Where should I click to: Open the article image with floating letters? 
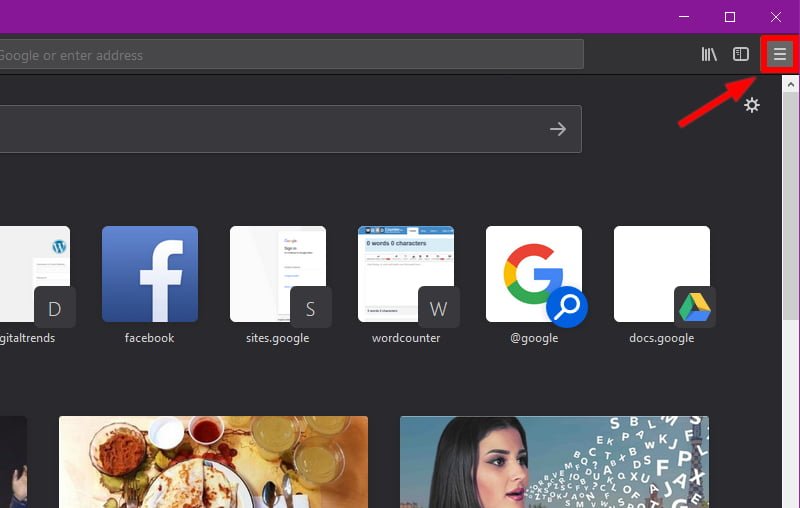tap(554, 462)
